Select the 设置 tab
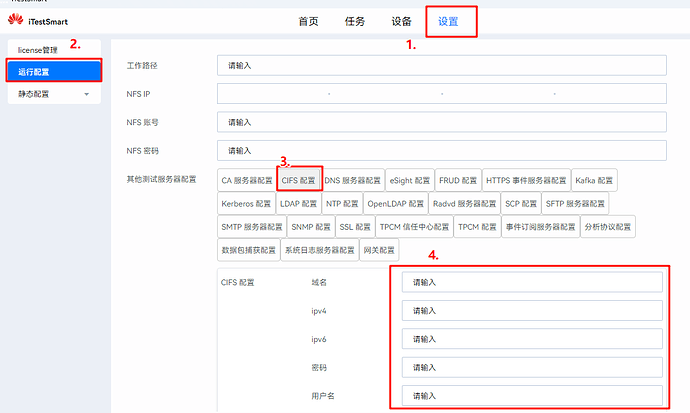The width and height of the screenshot is (690, 413). pos(449,21)
